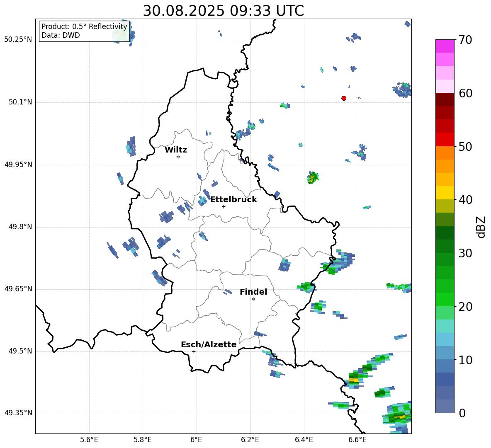This screenshot has width=491, height=448.
Task: Click the 49.95°N latitude label
Action: click(18, 165)
